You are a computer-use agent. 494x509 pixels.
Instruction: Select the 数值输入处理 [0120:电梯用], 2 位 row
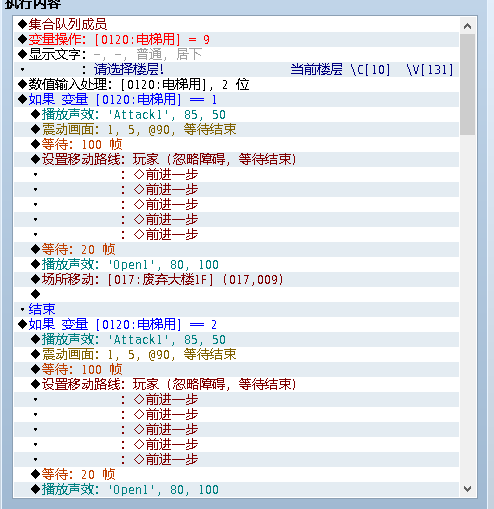[236, 84]
